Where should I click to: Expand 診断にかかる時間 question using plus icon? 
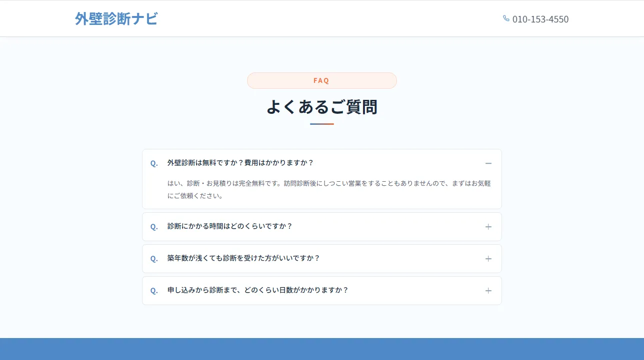click(x=488, y=227)
